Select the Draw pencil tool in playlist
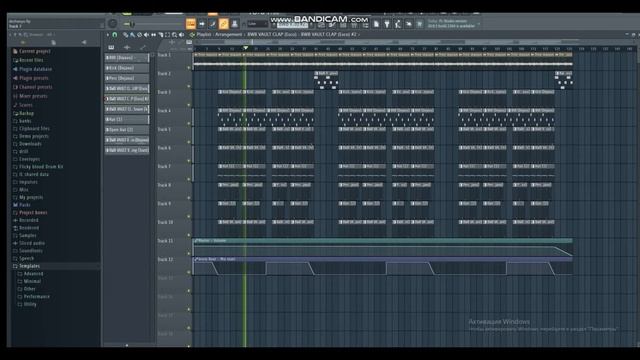Viewport: 640px width, 360px height. tap(126, 35)
